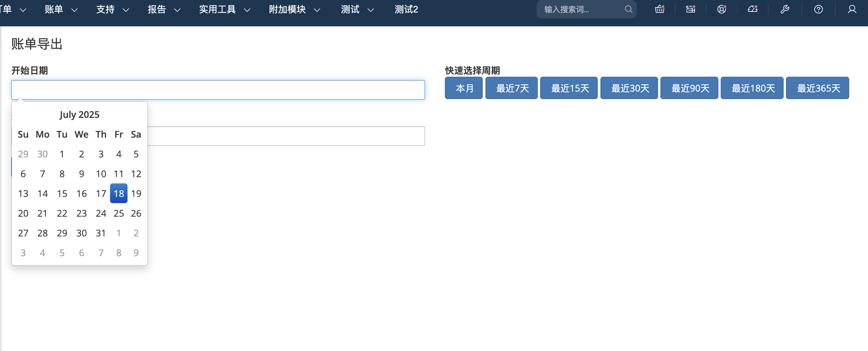Image resolution: width=868 pixels, height=351 pixels.
Task: Open the user account icon
Action: click(852, 10)
